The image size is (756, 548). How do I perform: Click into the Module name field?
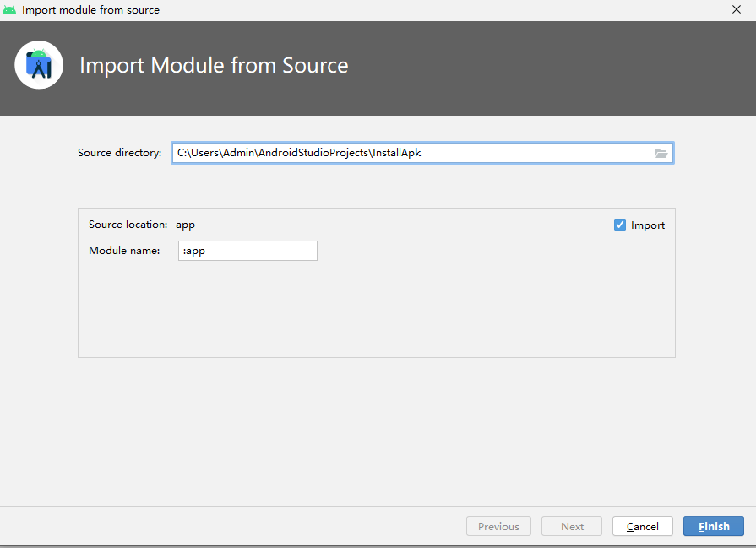[x=247, y=251]
